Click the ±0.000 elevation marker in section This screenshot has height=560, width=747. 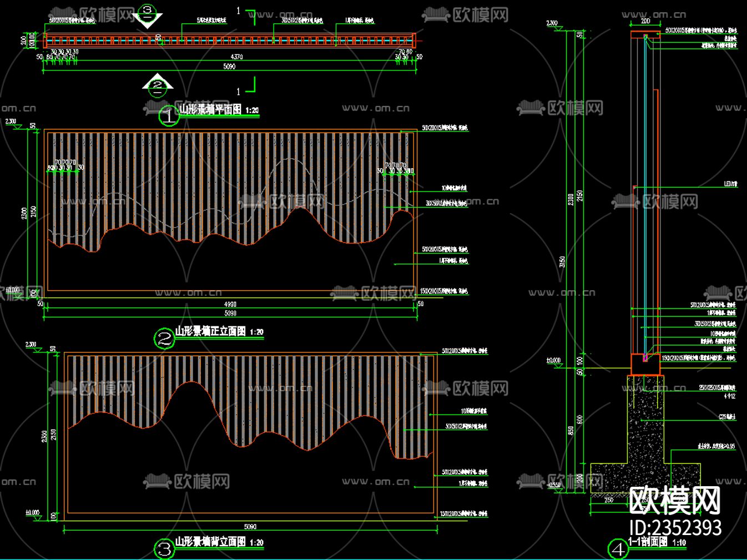coord(553,361)
